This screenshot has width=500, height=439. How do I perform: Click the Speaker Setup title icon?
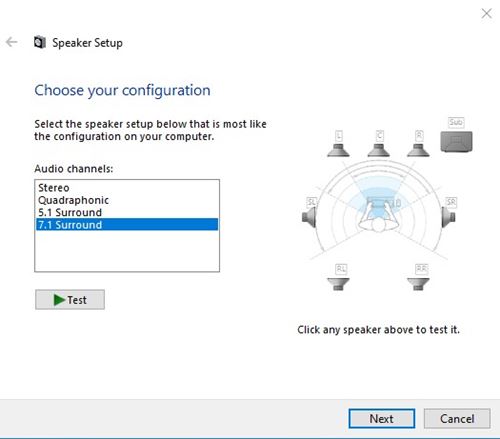[40, 42]
